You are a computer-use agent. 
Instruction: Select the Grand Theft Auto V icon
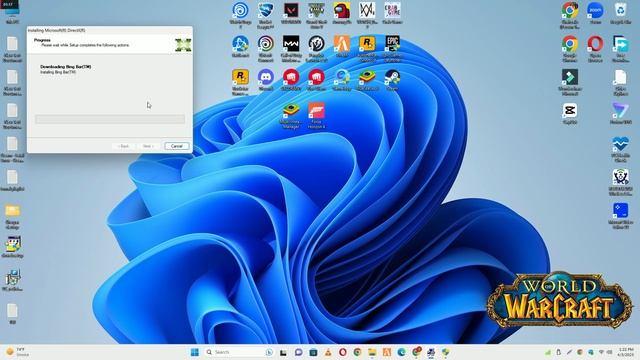(316, 13)
